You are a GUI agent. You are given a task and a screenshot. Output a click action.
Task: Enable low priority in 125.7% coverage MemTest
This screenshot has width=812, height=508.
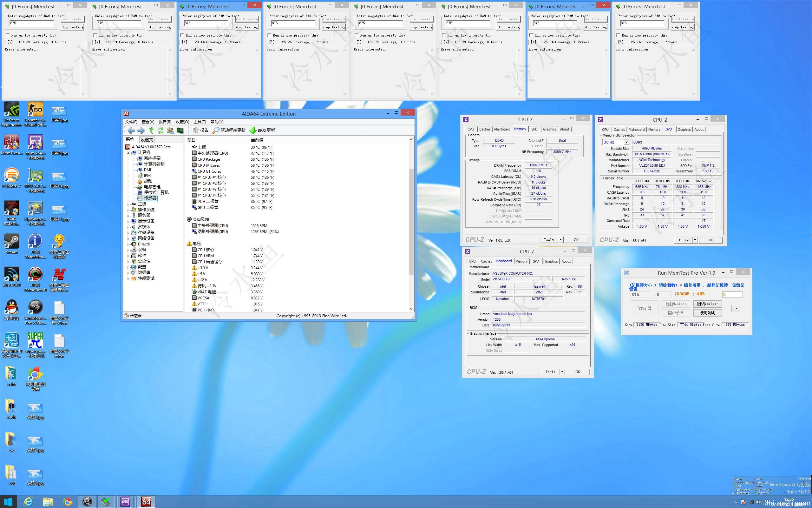pos(619,35)
